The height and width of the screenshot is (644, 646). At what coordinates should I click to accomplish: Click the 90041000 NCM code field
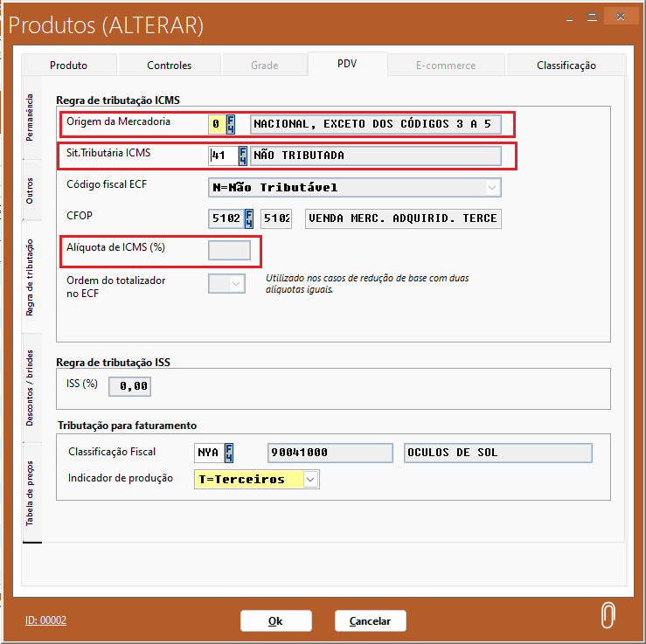(330, 453)
